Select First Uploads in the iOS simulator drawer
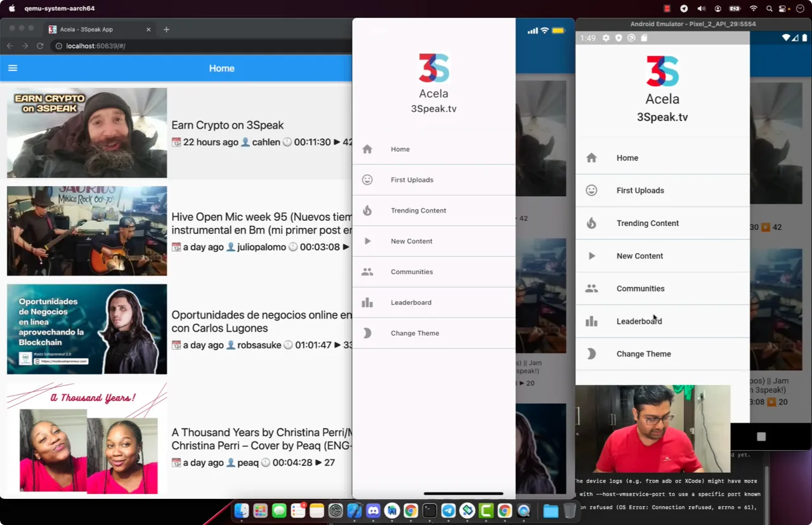This screenshot has height=525, width=812. click(434, 180)
